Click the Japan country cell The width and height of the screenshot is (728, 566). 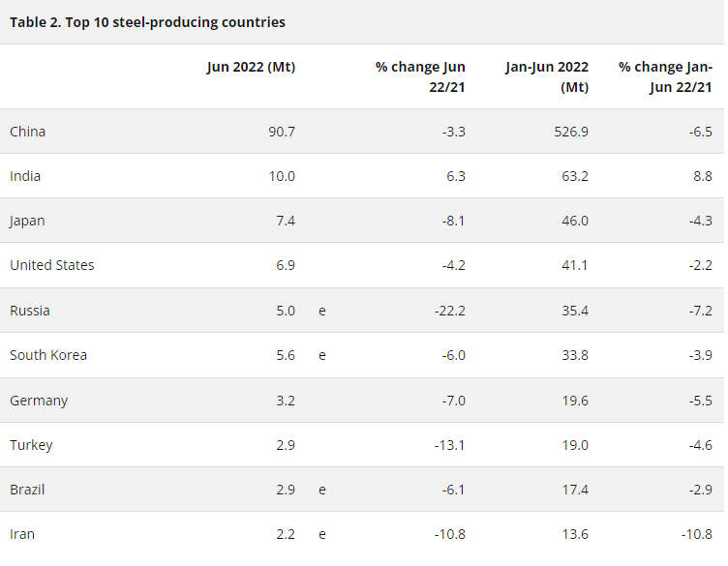coord(27,221)
